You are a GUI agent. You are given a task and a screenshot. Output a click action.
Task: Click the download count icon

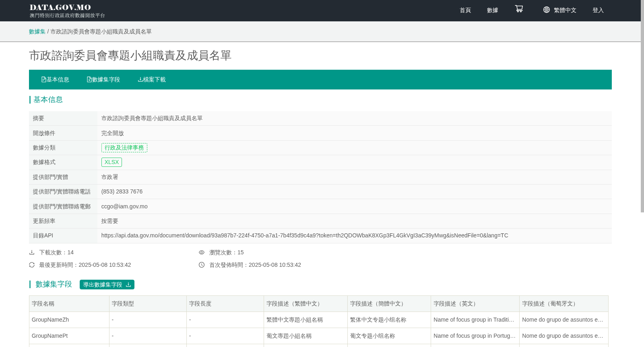click(x=32, y=252)
